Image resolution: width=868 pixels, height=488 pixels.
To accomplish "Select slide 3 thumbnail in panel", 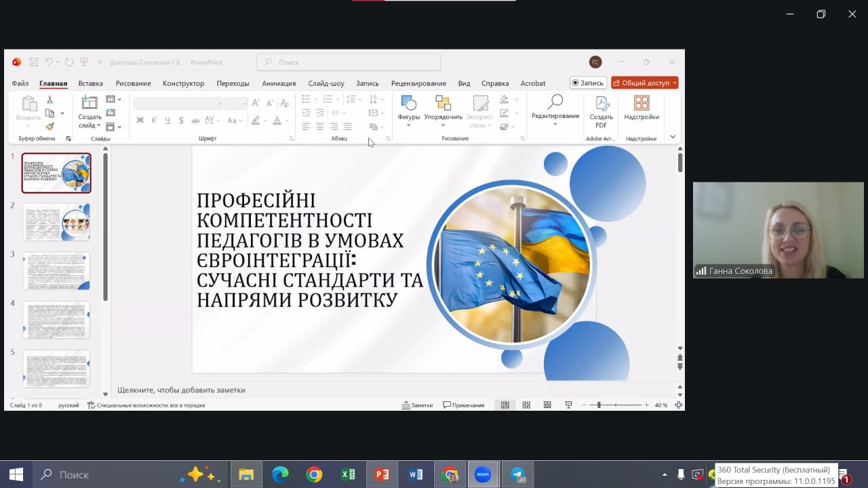I will tap(56, 270).
